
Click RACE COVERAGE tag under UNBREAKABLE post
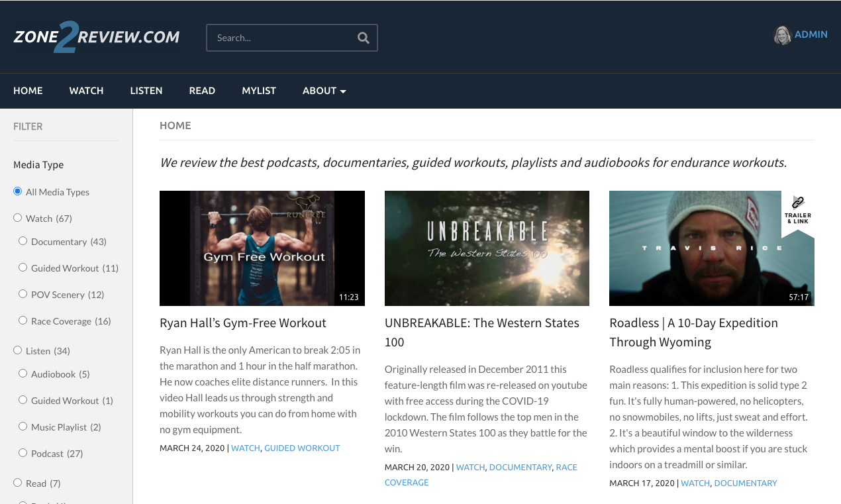pyautogui.click(x=481, y=475)
